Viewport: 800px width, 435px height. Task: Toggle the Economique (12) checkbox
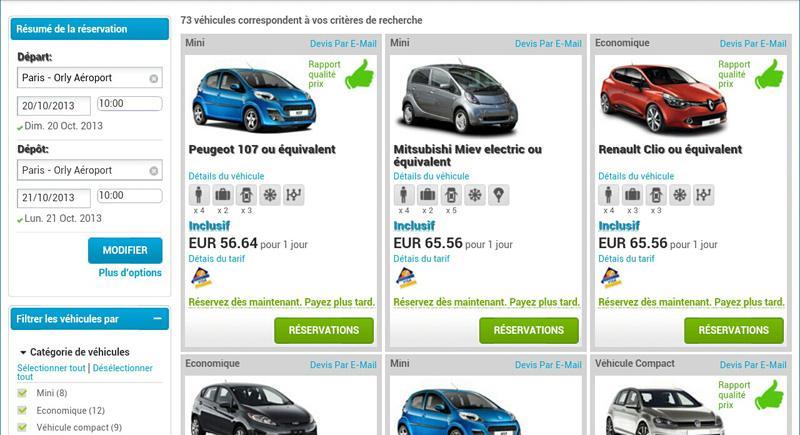click(x=22, y=410)
